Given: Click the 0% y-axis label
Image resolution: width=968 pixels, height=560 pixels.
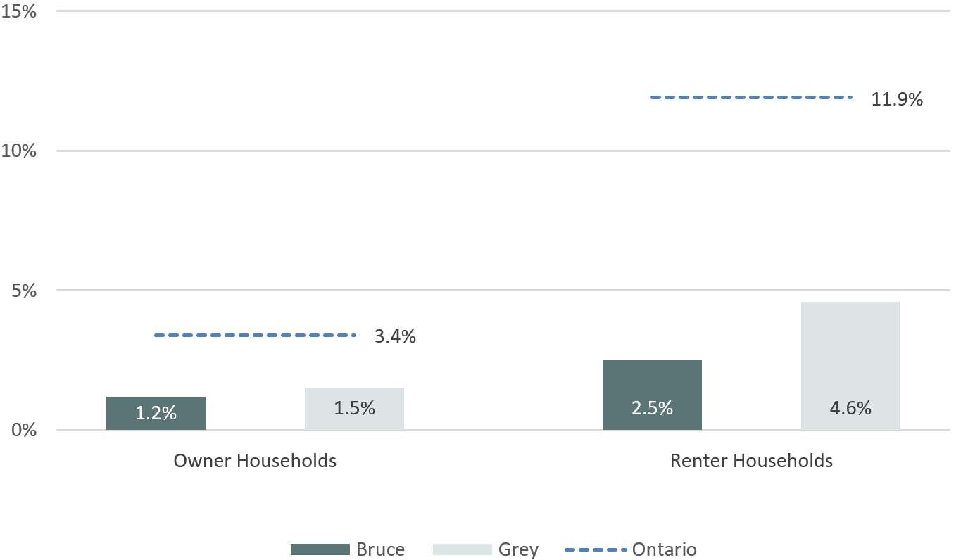Looking at the screenshot, I should [23, 430].
